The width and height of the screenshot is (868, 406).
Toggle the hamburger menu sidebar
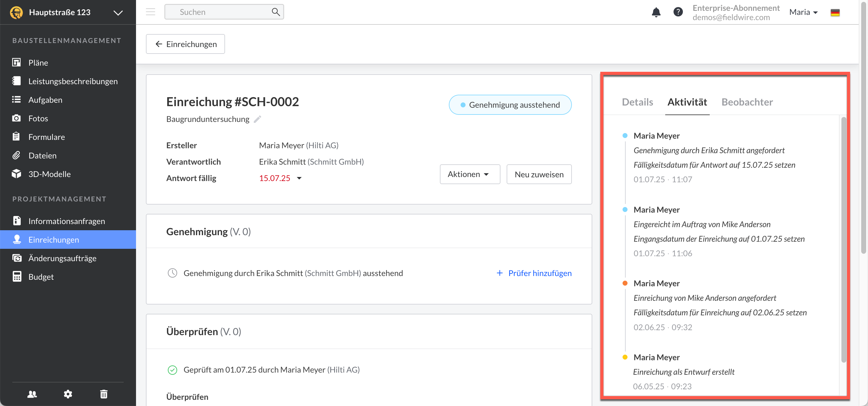151,12
